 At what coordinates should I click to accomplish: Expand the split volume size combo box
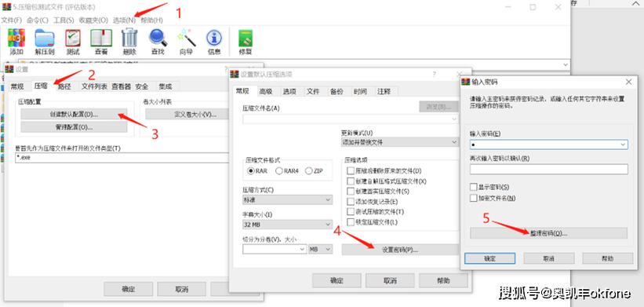pos(302,249)
